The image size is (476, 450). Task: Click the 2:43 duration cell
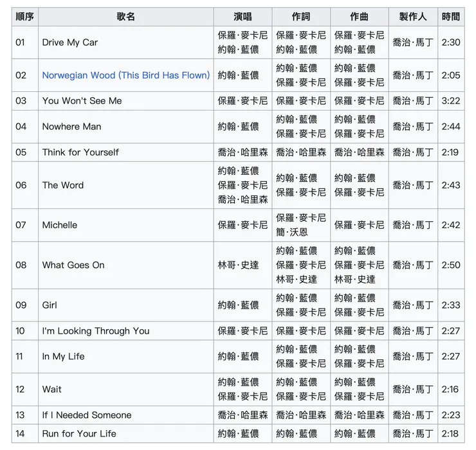(x=451, y=185)
